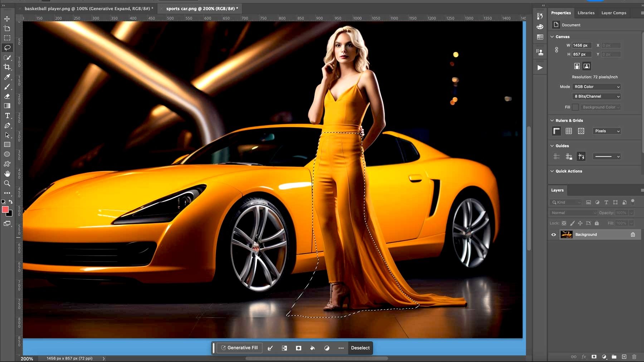
Task: Click Deselect in the contextual task bar
Action: coord(360,348)
